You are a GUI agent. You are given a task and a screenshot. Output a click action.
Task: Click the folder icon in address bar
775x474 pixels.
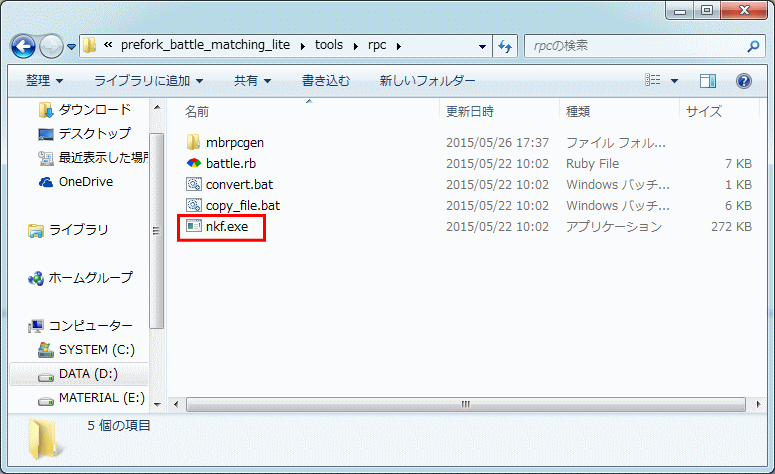[x=89, y=45]
